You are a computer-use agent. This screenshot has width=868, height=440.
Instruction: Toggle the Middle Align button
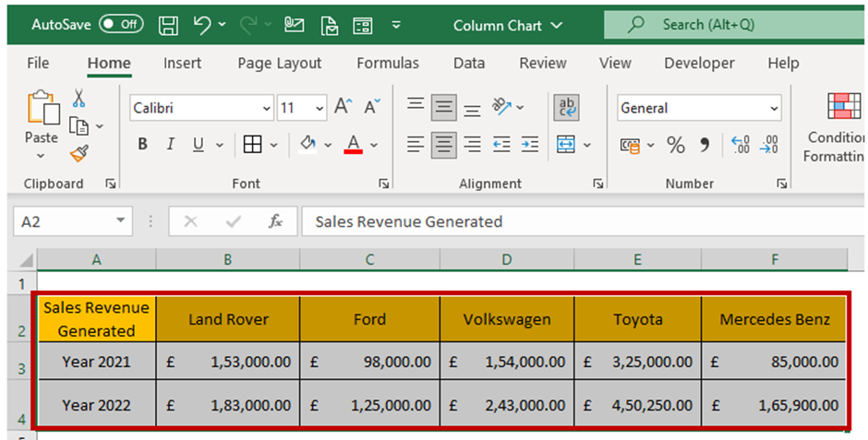pos(444,107)
